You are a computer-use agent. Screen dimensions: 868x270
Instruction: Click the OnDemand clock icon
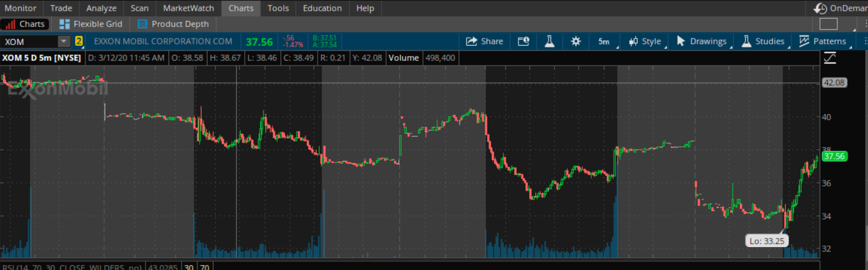820,8
